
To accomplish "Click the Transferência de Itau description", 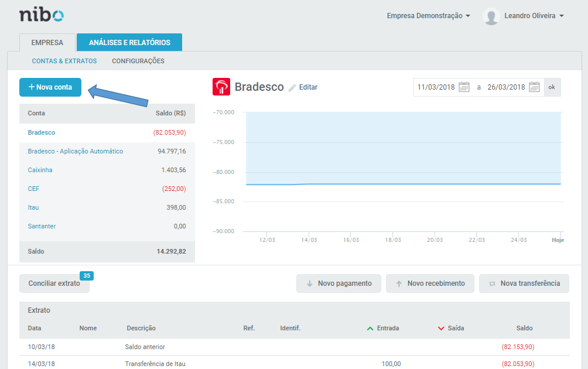I will click(155, 364).
